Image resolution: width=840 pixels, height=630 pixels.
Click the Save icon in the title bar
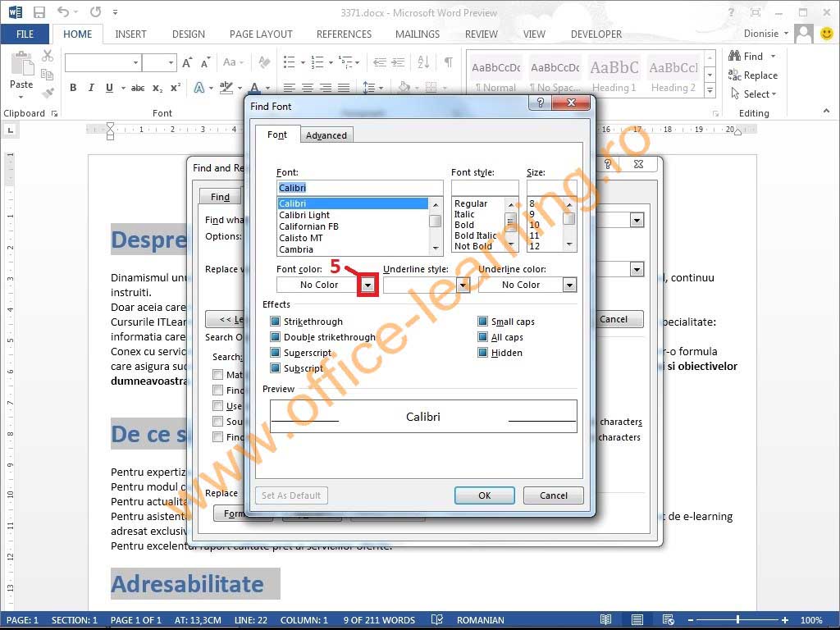pyautogui.click(x=39, y=11)
